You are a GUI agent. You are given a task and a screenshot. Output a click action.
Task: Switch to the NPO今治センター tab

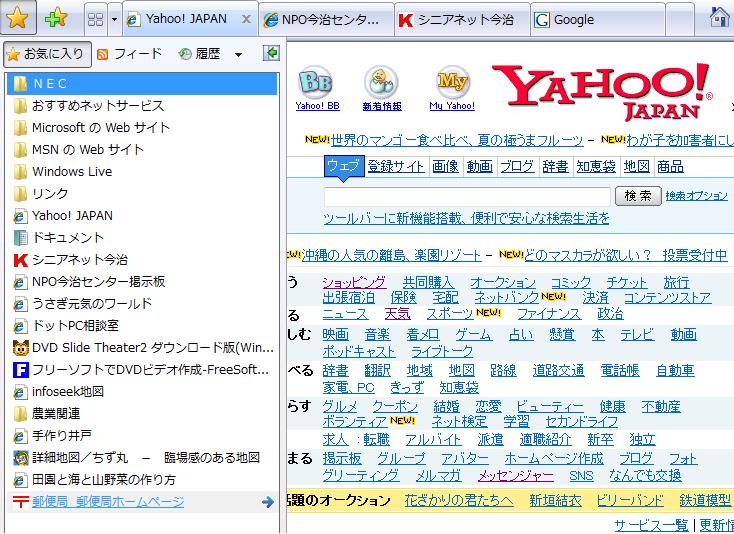pyautogui.click(x=326, y=20)
